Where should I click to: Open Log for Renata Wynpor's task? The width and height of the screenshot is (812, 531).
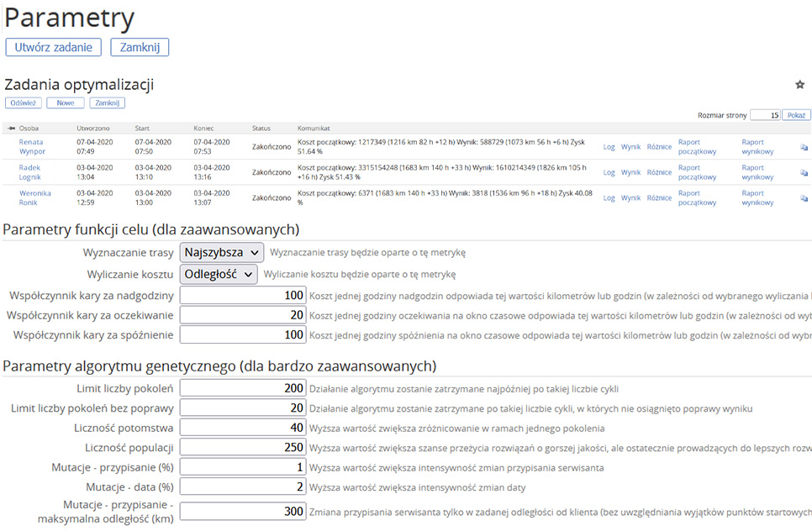point(609,147)
